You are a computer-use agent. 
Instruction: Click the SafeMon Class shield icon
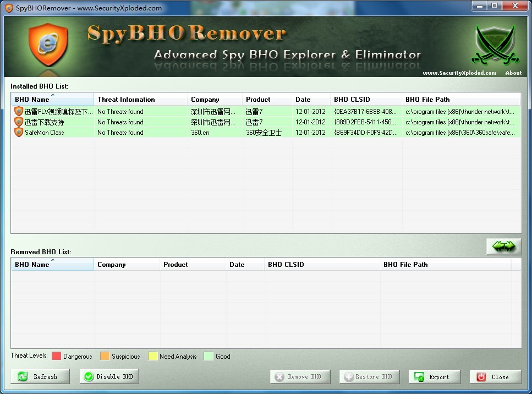click(19, 133)
